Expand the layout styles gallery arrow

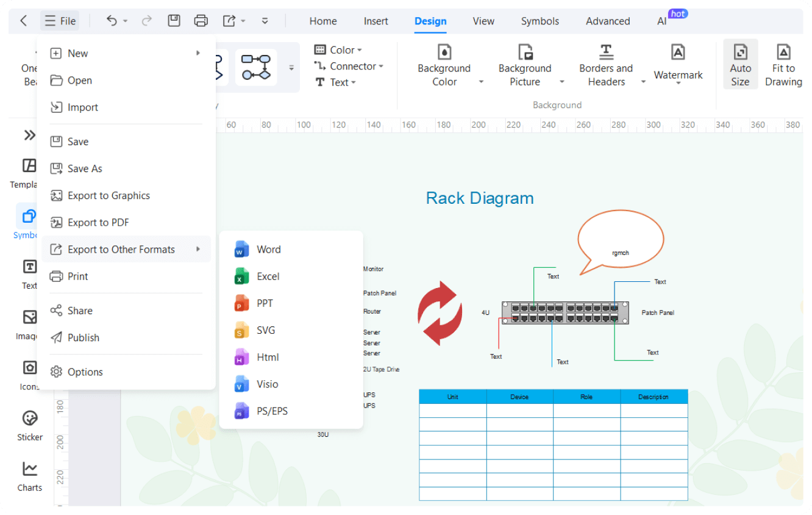pyautogui.click(x=291, y=68)
